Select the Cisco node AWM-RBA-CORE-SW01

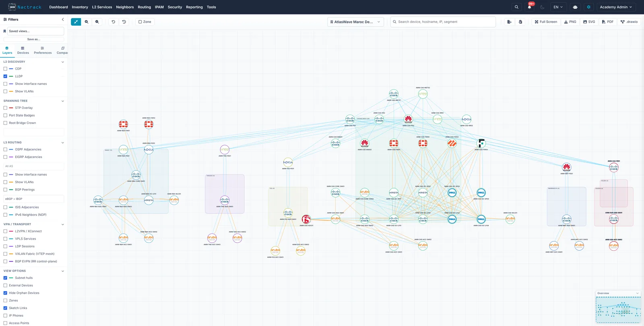(136, 175)
